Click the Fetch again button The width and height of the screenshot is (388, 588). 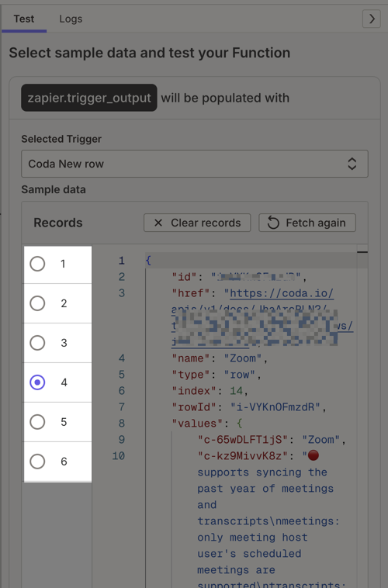click(307, 223)
